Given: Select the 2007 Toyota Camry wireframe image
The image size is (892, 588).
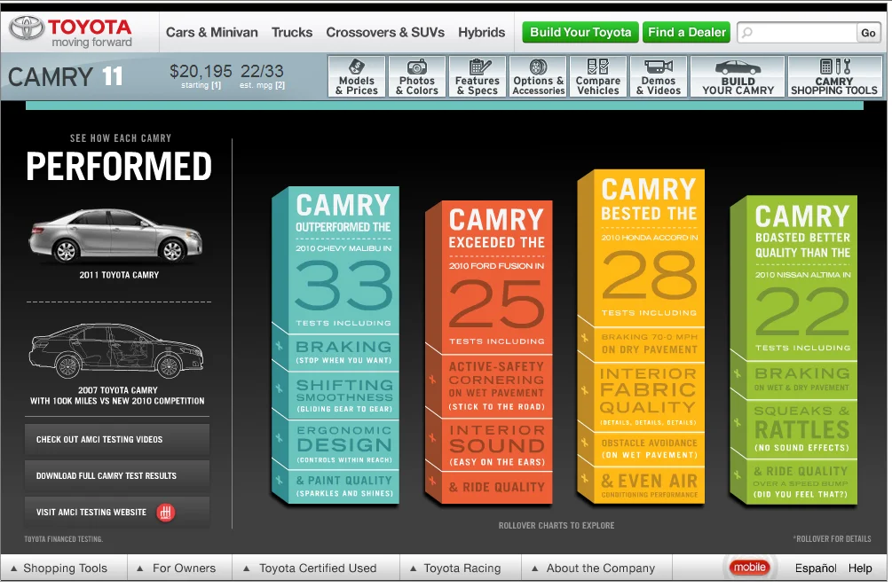Looking at the screenshot, I should (x=116, y=351).
